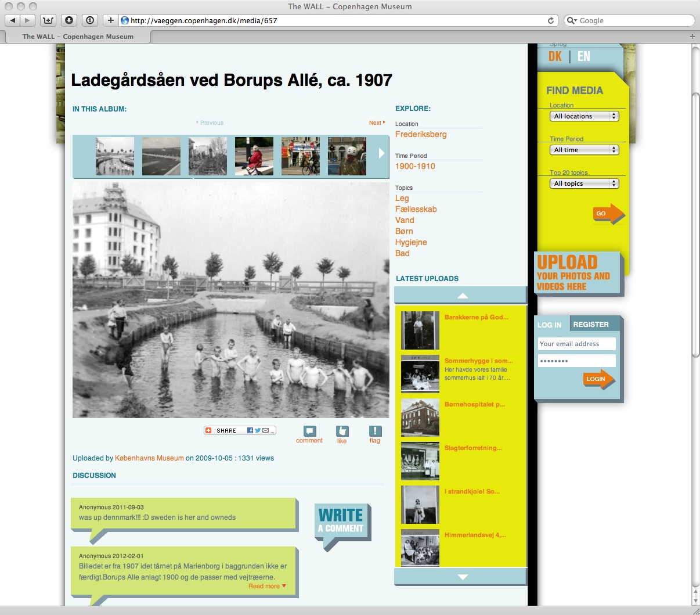Image resolution: width=700 pixels, height=615 pixels.
Task: Open the Bad topic link
Action: (402, 253)
